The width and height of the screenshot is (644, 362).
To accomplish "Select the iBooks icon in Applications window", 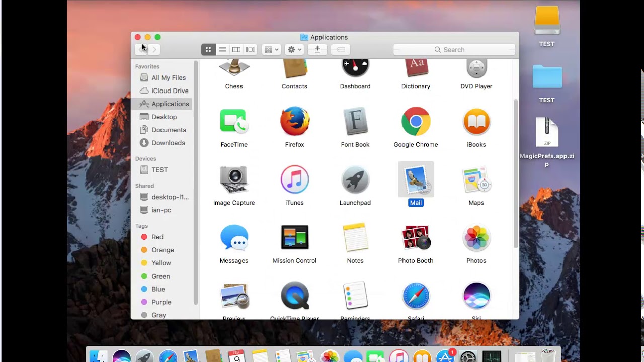I will [x=476, y=122].
